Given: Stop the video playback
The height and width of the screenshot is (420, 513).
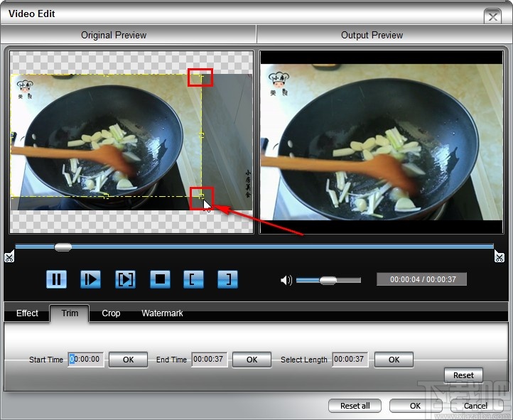Looking at the screenshot, I should click(160, 279).
